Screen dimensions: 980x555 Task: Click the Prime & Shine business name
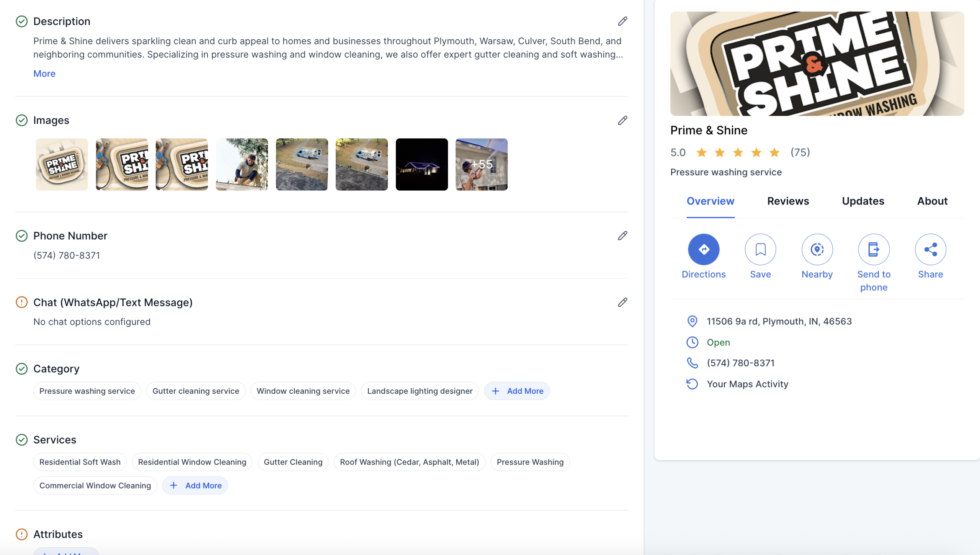pyautogui.click(x=709, y=131)
